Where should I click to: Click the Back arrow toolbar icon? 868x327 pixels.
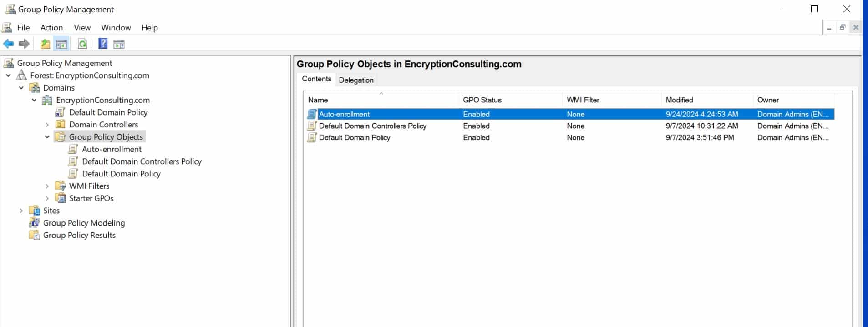point(8,44)
